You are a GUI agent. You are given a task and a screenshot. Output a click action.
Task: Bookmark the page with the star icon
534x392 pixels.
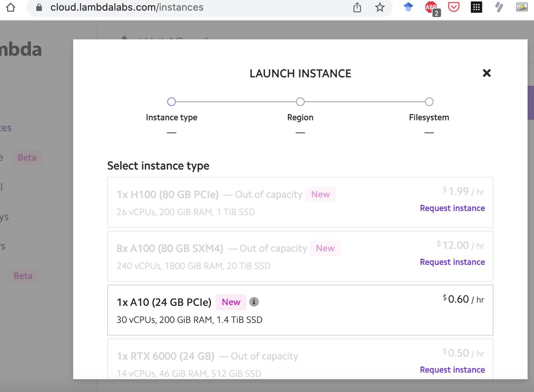pyautogui.click(x=380, y=8)
